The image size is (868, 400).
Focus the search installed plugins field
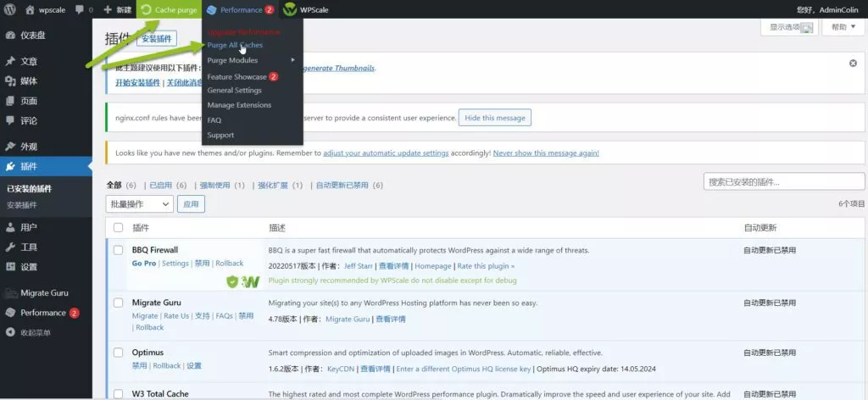point(784,181)
